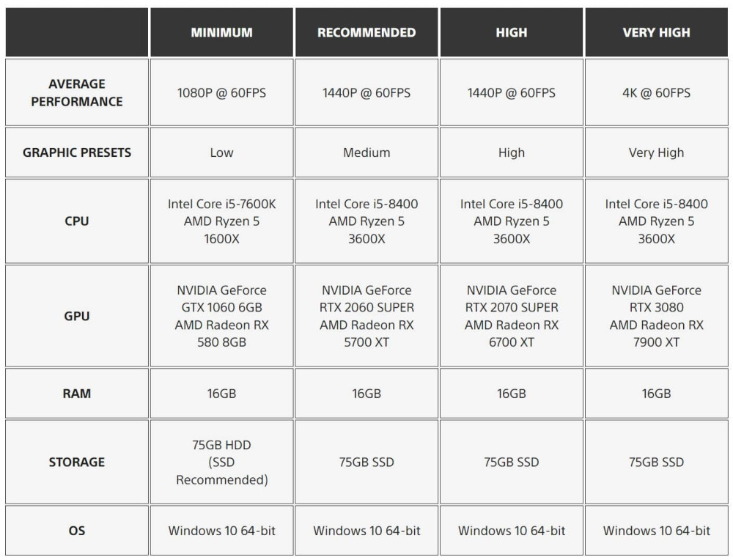Select the Medium graphic preset cell

[366, 152]
